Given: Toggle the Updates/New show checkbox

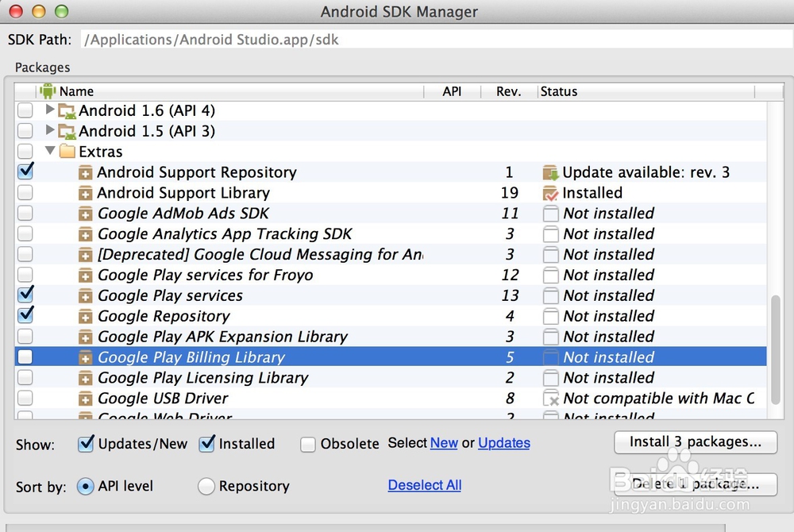Looking at the screenshot, I should pyautogui.click(x=86, y=444).
